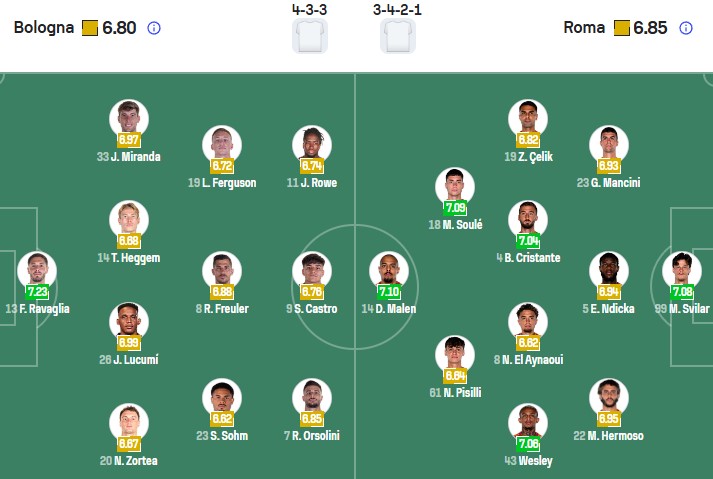Click the Bologna team name
This screenshot has width=713, height=479.
pyautogui.click(x=44, y=28)
